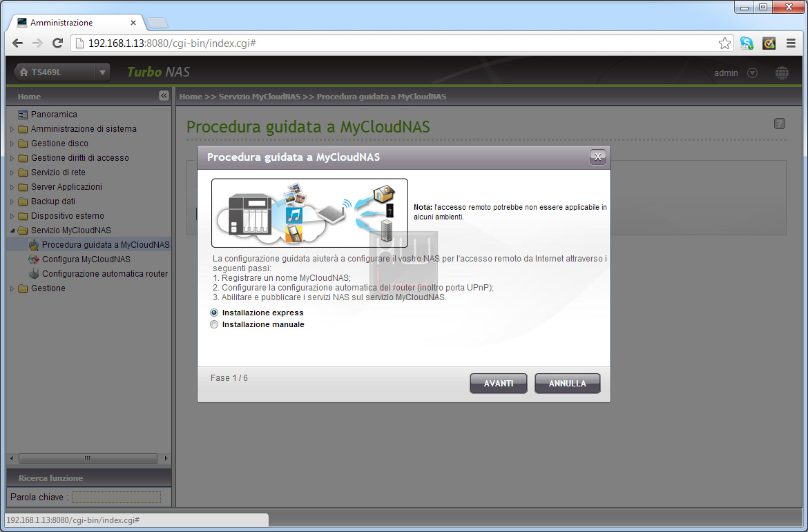This screenshot has height=532, width=808.
Task: Open Panoramica in the sidebar
Action: [54, 115]
